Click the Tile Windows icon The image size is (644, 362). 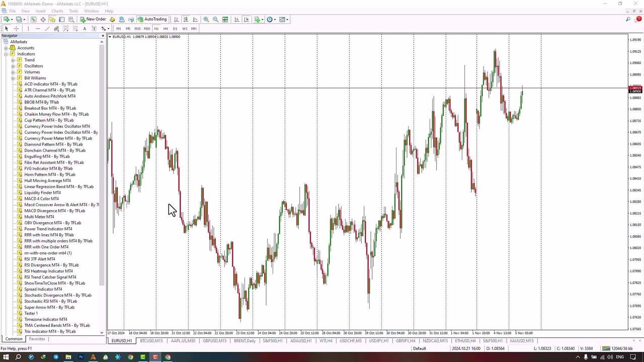tap(225, 20)
